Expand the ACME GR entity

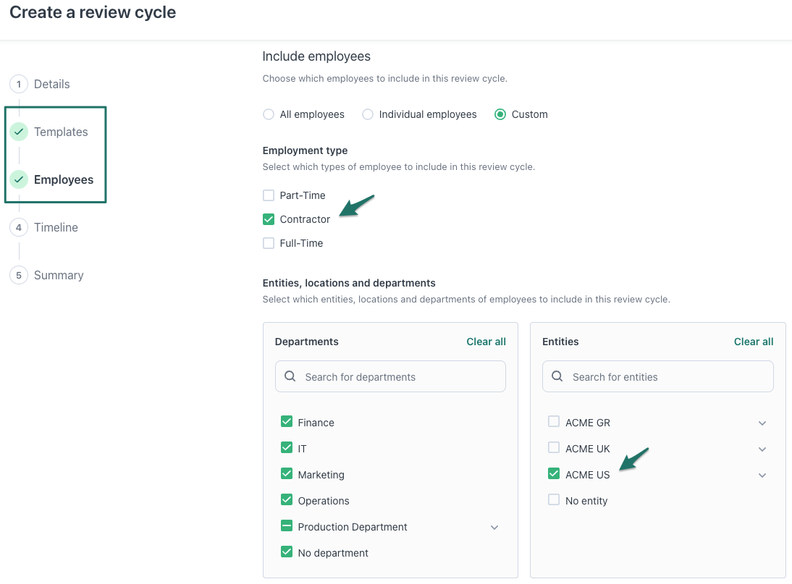(x=762, y=424)
